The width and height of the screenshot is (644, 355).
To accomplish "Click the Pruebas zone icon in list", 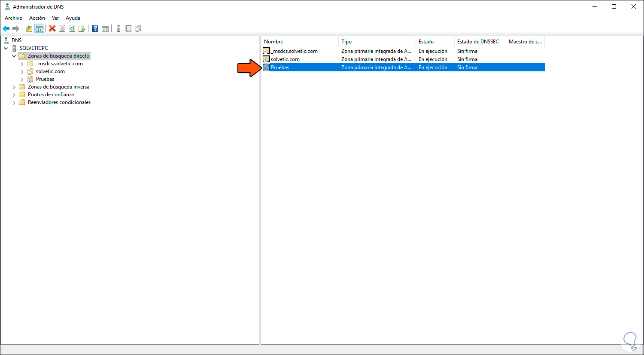I will (267, 67).
